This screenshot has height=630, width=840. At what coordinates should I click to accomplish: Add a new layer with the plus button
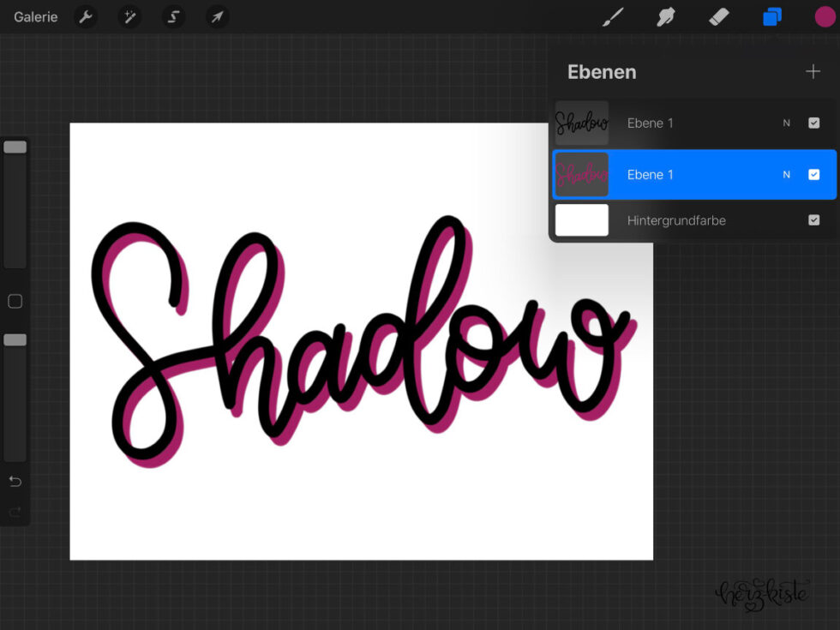point(813,71)
